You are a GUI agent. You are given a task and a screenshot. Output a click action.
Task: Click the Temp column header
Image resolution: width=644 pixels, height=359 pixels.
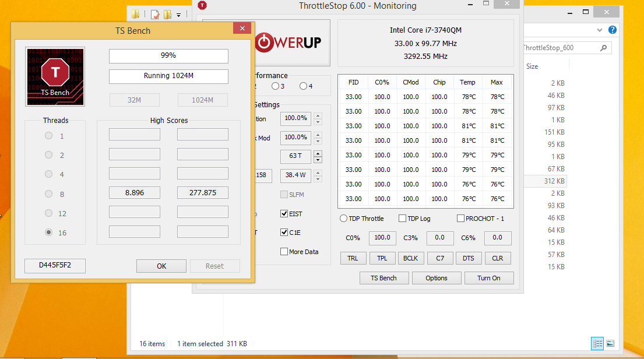[467, 82]
